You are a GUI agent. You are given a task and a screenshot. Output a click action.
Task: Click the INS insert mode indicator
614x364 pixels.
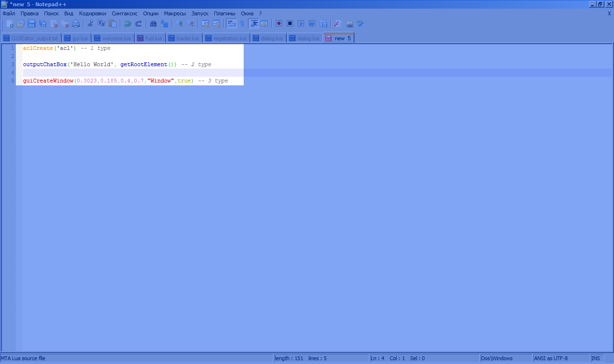(x=595, y=358)
